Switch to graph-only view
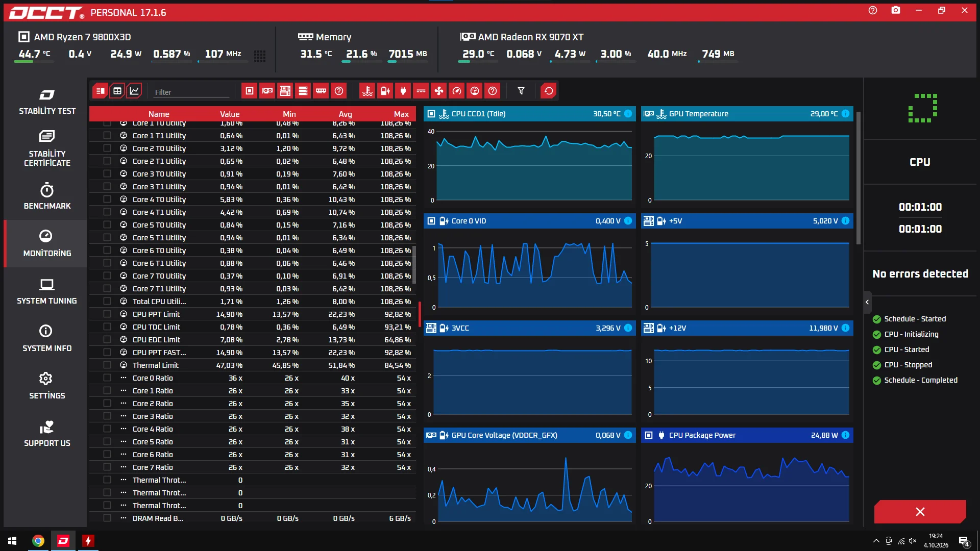Viewport: 980px width, 551px height. click(134, 91)
